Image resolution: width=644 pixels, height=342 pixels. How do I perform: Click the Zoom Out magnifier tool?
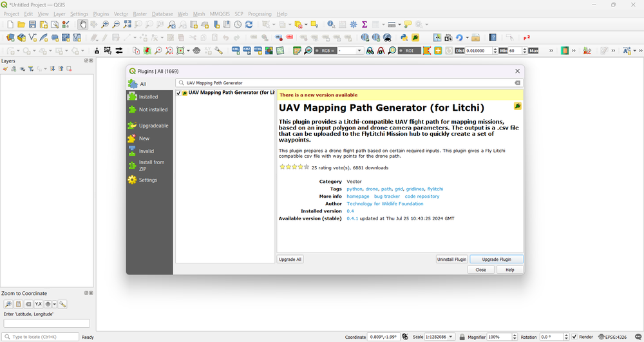(x=116, y=24)
